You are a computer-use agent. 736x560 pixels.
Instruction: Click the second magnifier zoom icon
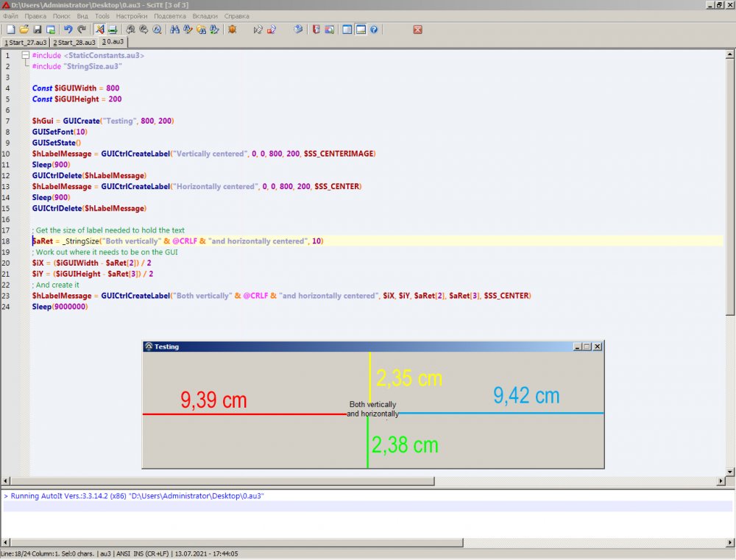pyautogui.click(x=144, y=29)
